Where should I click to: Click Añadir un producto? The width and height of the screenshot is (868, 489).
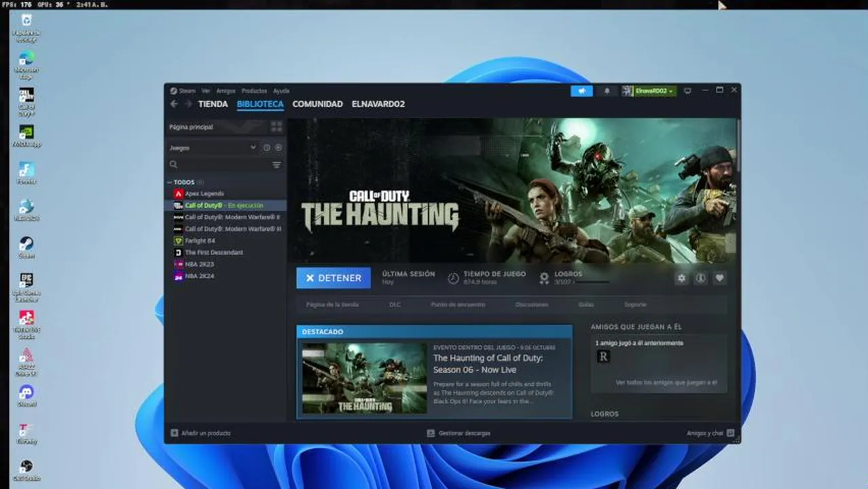click(206, 433)
